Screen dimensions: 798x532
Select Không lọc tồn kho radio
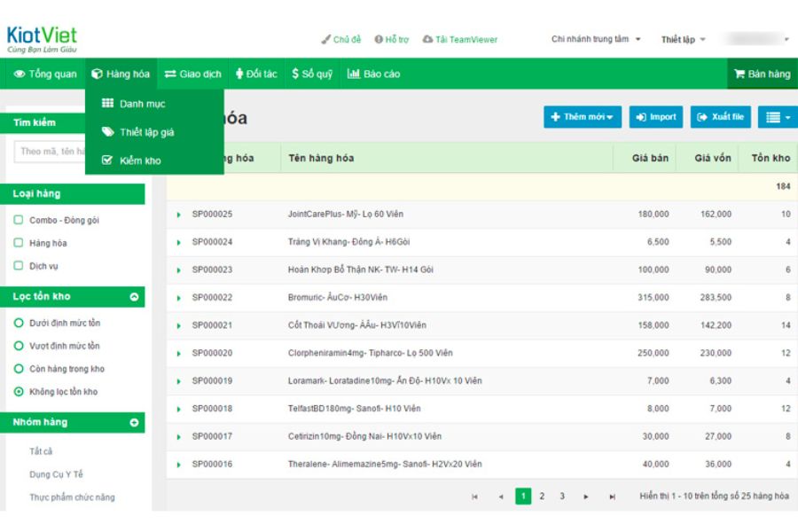click(19, 392)
